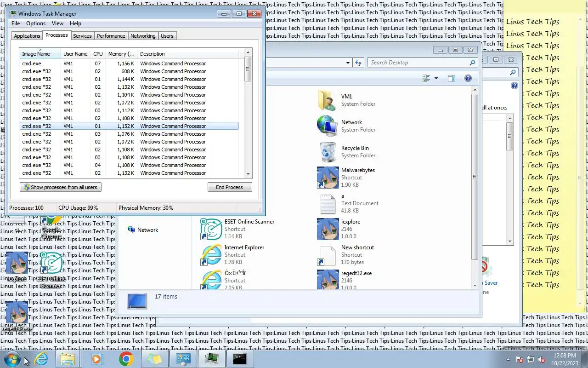Open View menu in Task Manager
The height and width of the screenshot is (368, 588).
click(57, 23)
